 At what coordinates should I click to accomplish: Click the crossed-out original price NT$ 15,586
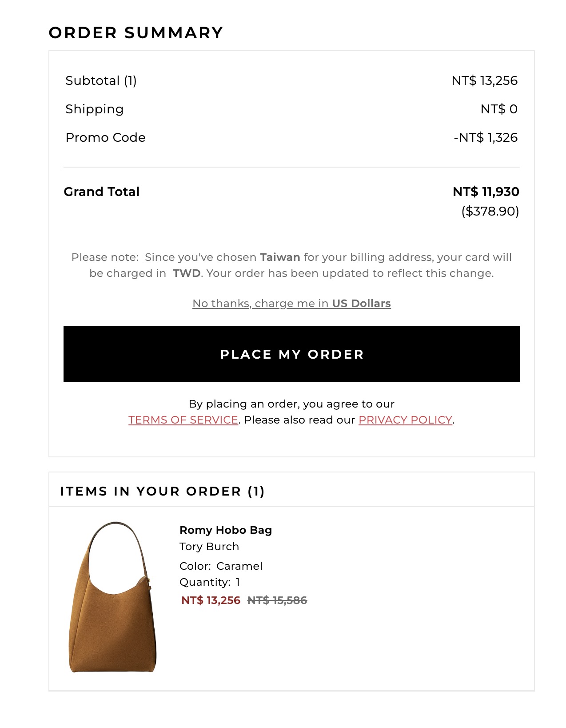pyautogui.click(x=277, y=600)
